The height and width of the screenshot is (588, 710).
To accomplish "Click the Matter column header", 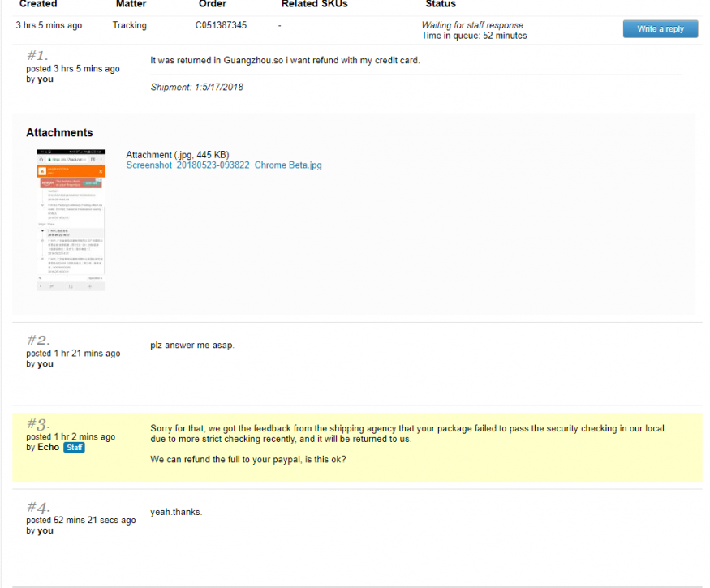I will (x=131, y=4).
